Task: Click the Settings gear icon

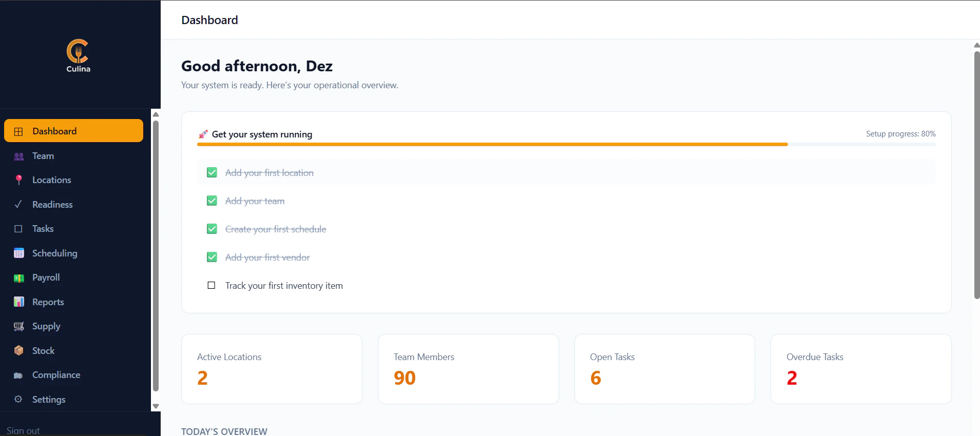Action: 18,399
